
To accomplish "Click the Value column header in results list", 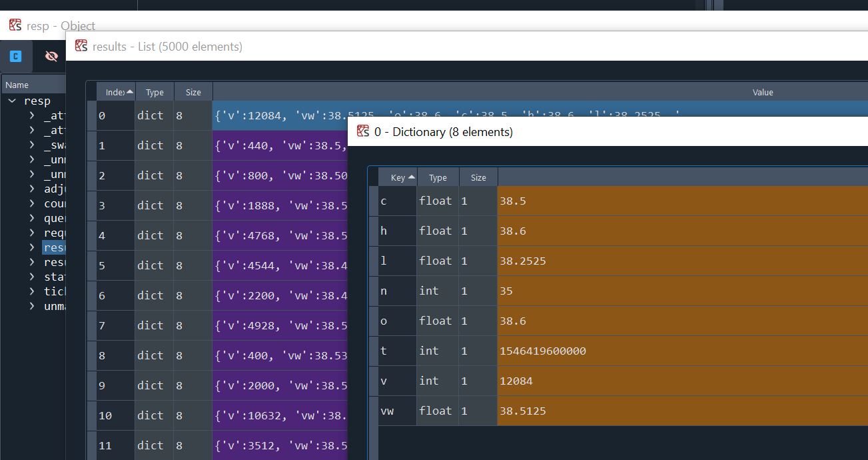I will coord(540,92).
